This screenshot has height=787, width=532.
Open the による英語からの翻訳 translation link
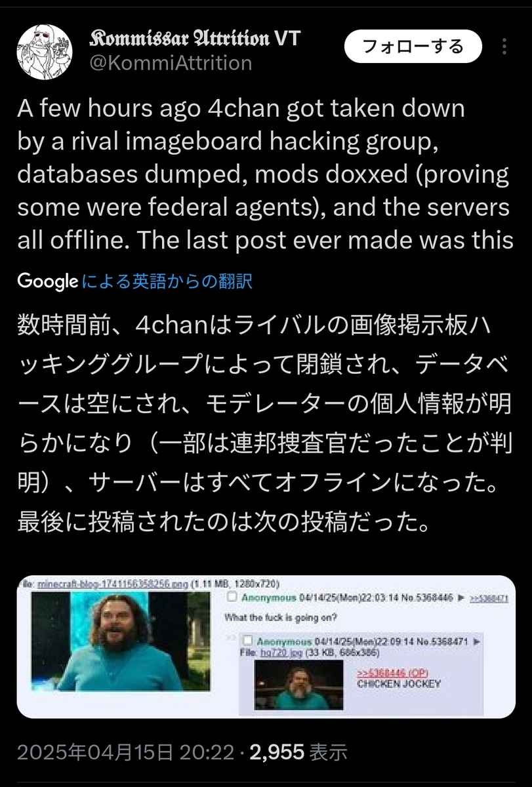(x=168, y=282)
